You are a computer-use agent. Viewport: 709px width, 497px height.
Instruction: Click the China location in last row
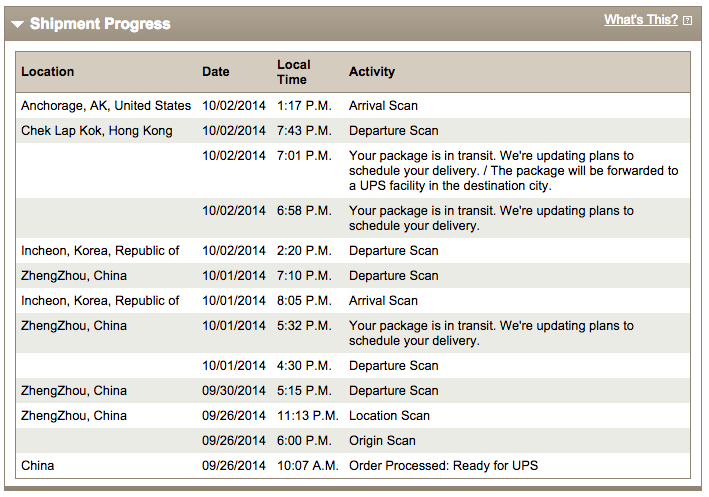pyautogui.click(x=38, y=465)
